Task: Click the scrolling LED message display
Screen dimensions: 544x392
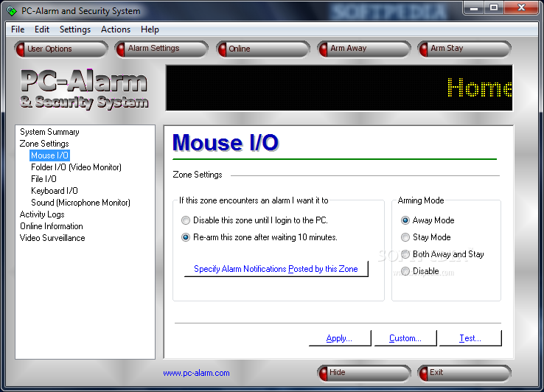Action: 339,88
